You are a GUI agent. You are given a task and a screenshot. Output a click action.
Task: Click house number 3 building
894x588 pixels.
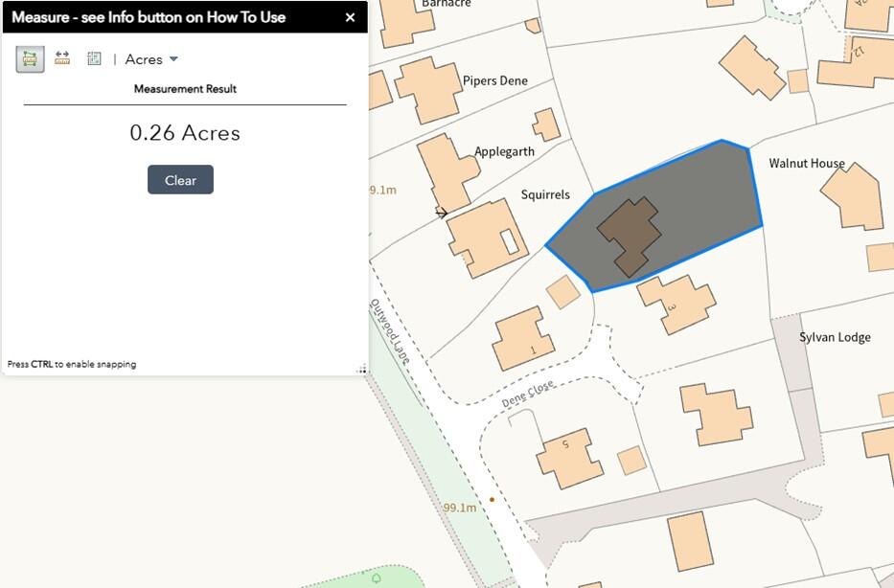coord(676,304)
